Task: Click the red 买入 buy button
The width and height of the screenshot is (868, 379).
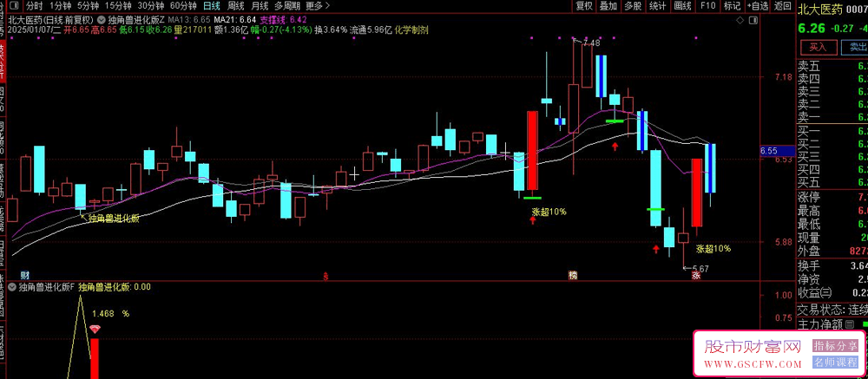Action: 817,47
